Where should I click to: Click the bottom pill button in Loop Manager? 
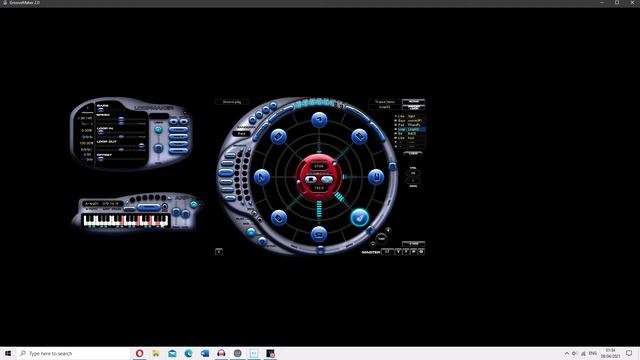coord(178,151)
